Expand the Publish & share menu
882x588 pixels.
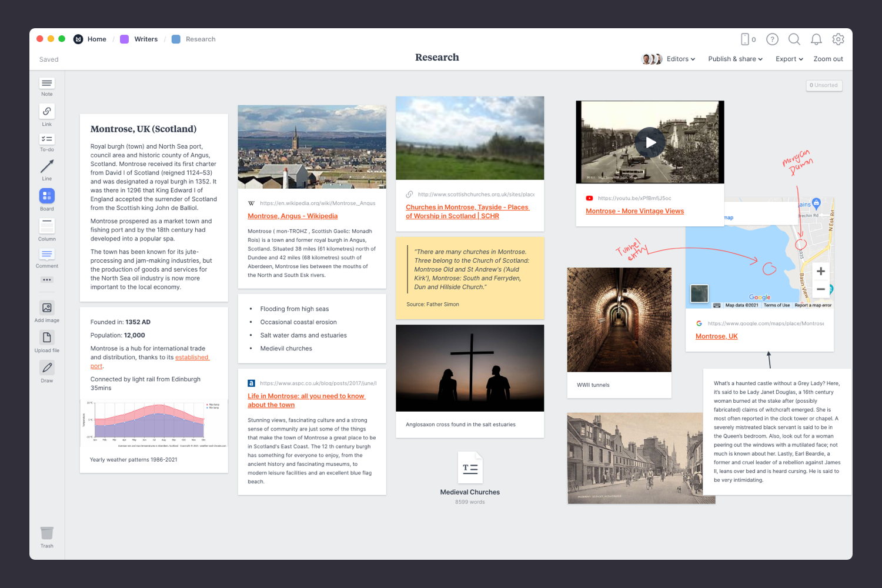(734, 59)
